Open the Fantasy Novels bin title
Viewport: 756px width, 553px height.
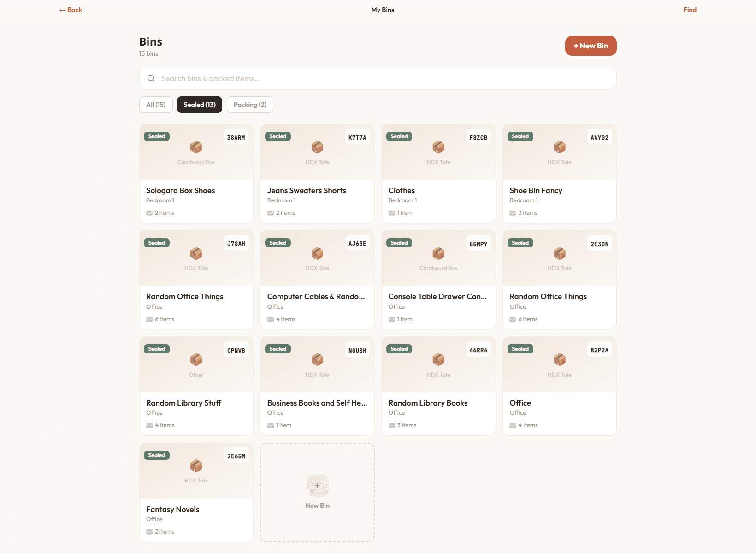click(172, 509)
